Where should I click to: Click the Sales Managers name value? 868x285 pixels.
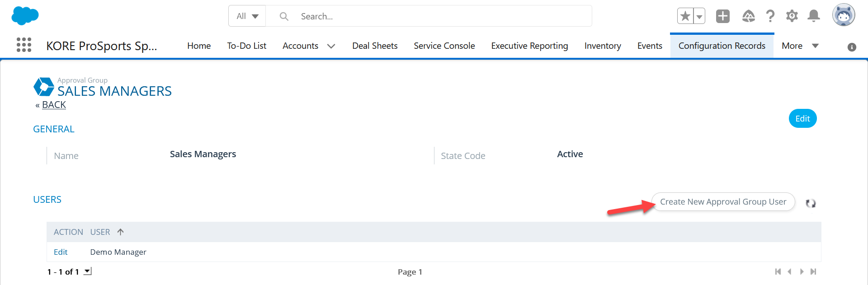(203, 154)
